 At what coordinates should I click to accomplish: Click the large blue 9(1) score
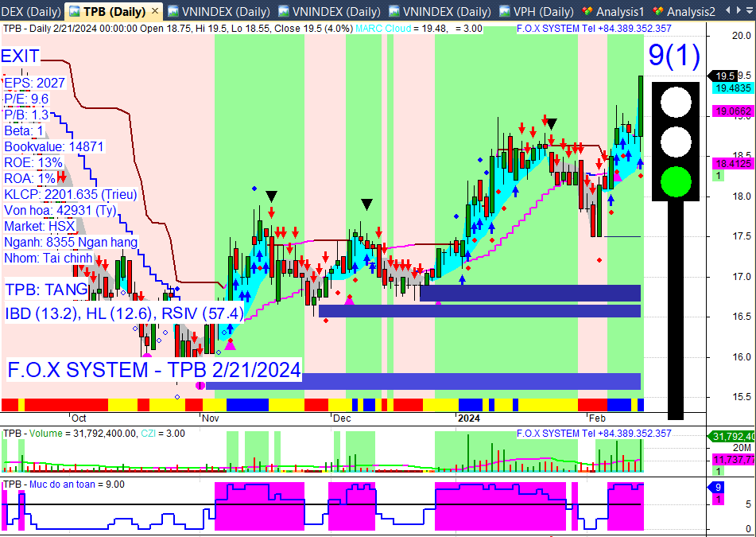click(674, 55)
